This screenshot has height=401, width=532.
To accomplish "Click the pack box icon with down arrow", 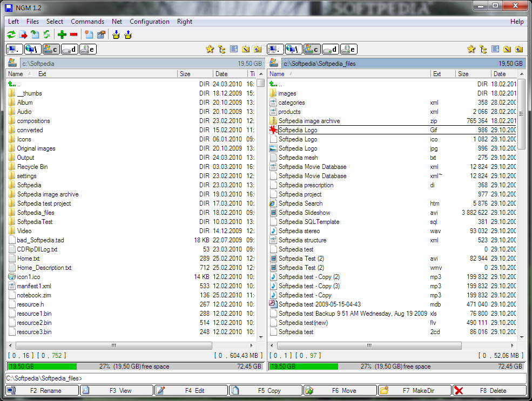I will (x=116, y=35).
